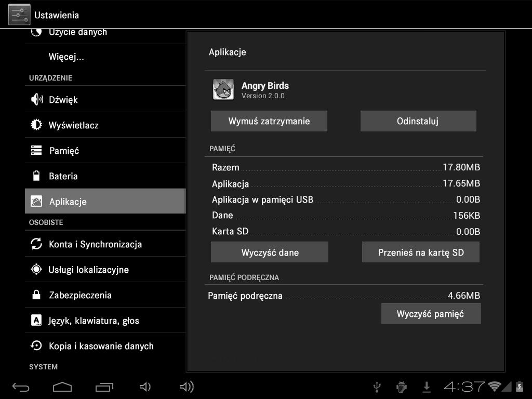Tap the Kopia i kasowanie danych restore icon
Screen dimensions: 532x399
[36, 345]
